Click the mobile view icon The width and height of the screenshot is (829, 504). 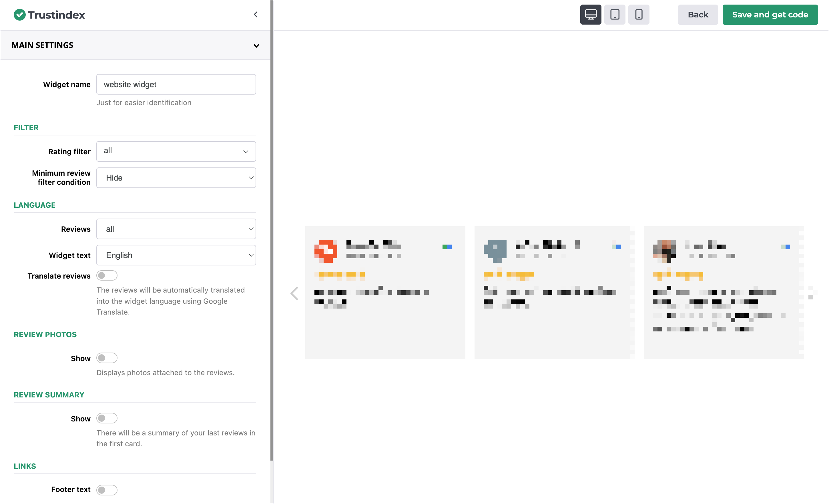click(639, 15)
